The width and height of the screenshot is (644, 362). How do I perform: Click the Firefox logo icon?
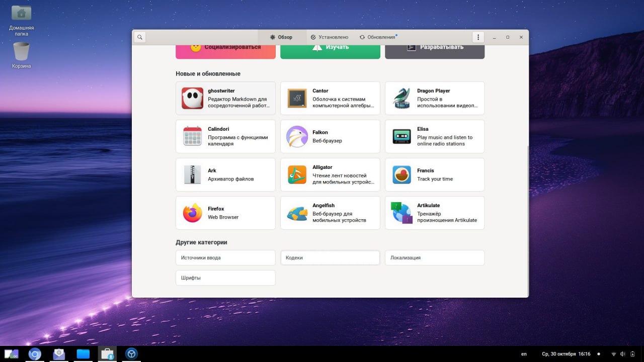point(192,213)
